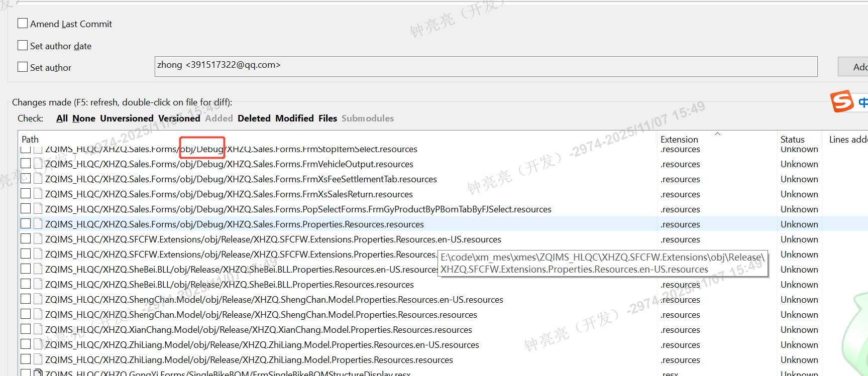Select XianChang.Model.Properties.Resources.resources path
The image size is (868, 376).
[x=259, y=330]
